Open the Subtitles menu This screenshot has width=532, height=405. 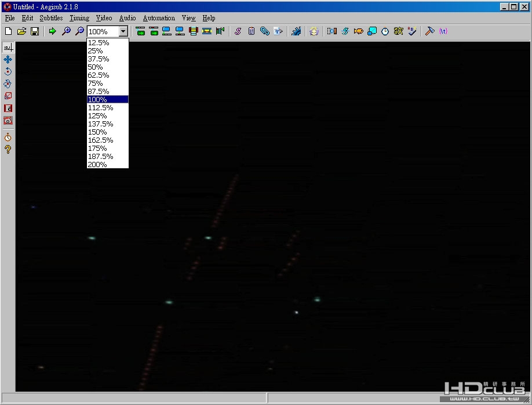51,18
